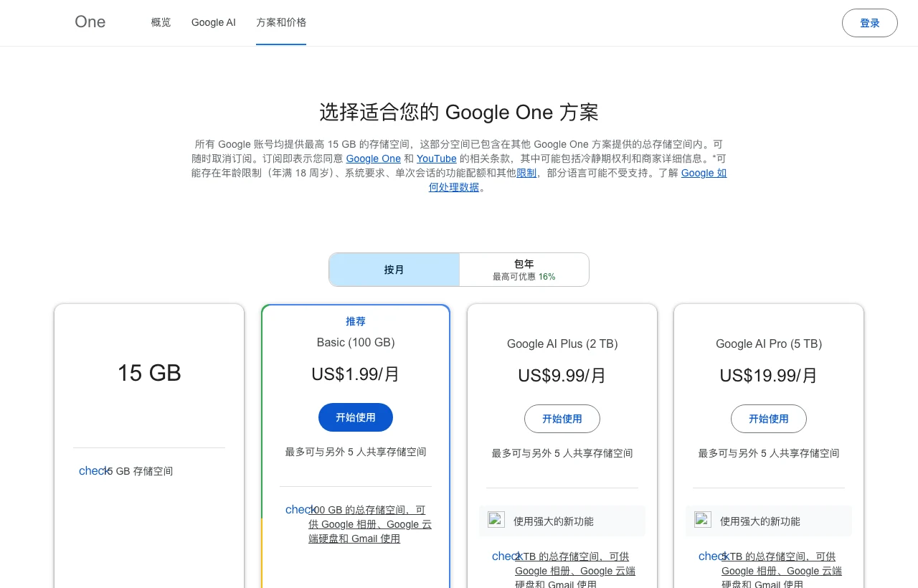The width and height of the screenshot is (918, 588).
Task: Click the check icon beside 100 GB 的总存储空间
Action: [x=300, y=509]
